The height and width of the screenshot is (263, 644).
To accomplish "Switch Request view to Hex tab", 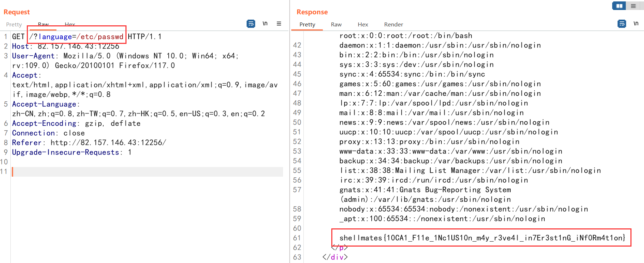I will click(70, 24).
